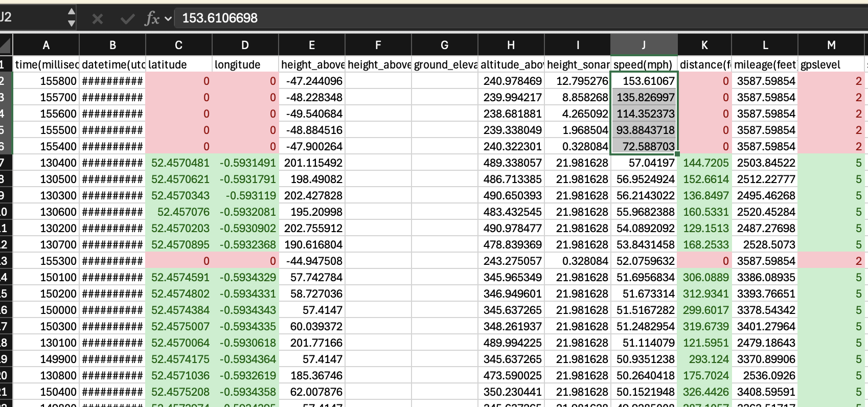Open the Name Box stepper arrows

point(72,17)
